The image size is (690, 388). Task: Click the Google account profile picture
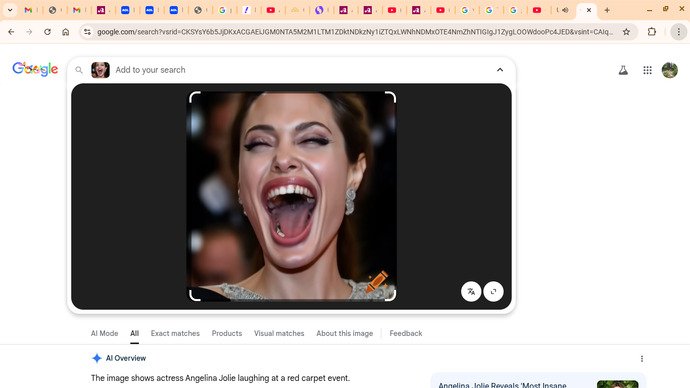pos(670,70)
